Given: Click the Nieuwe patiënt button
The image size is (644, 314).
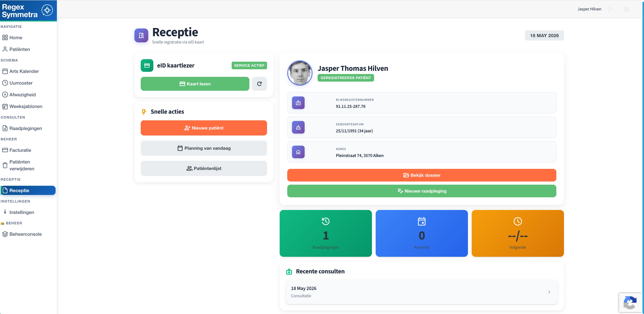Looking at the screenshot, I should (x=204, y=128).
